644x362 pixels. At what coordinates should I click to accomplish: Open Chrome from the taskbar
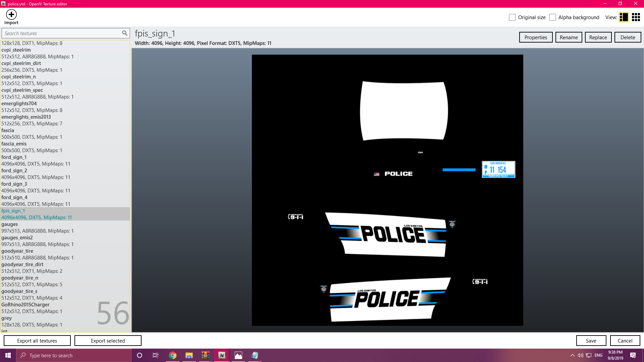[x=173, y=355]
